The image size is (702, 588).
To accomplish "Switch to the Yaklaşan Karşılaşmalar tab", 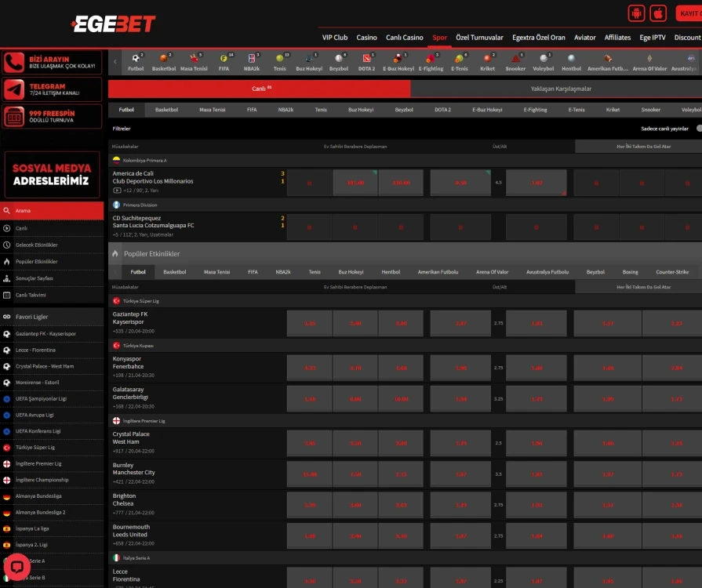I will 556,89.
